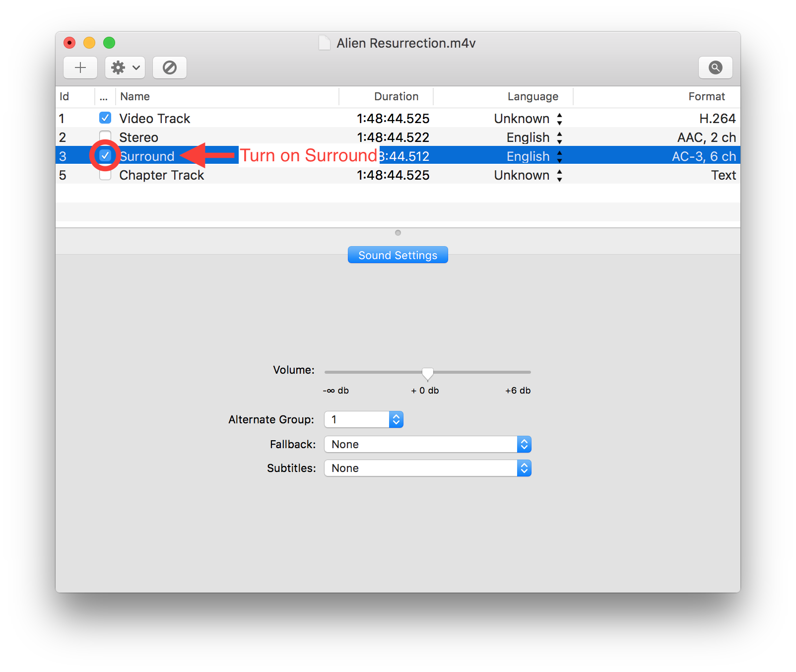Screen dimensions: 796x672
Task: Click the Volume slider knob
Action: 427,373
